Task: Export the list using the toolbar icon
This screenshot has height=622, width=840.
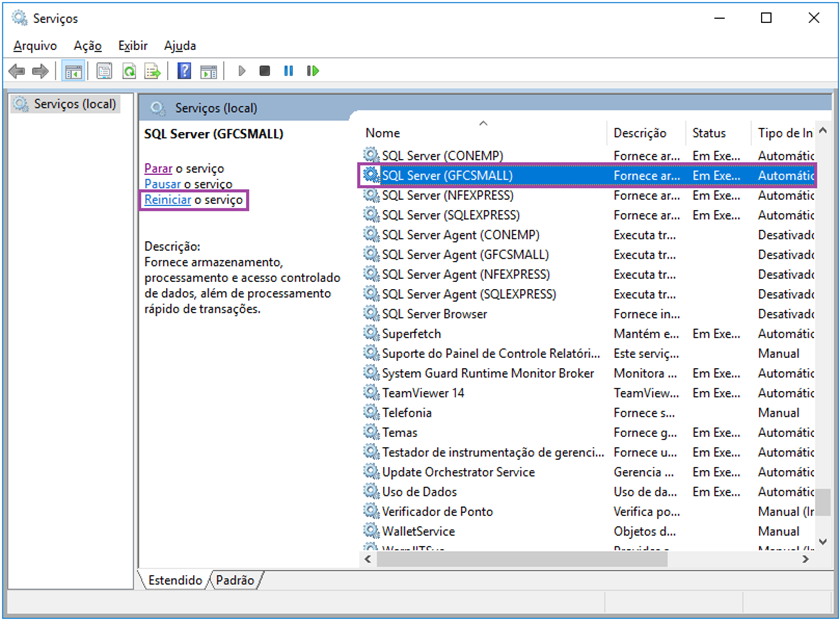Action: point(153,71)
